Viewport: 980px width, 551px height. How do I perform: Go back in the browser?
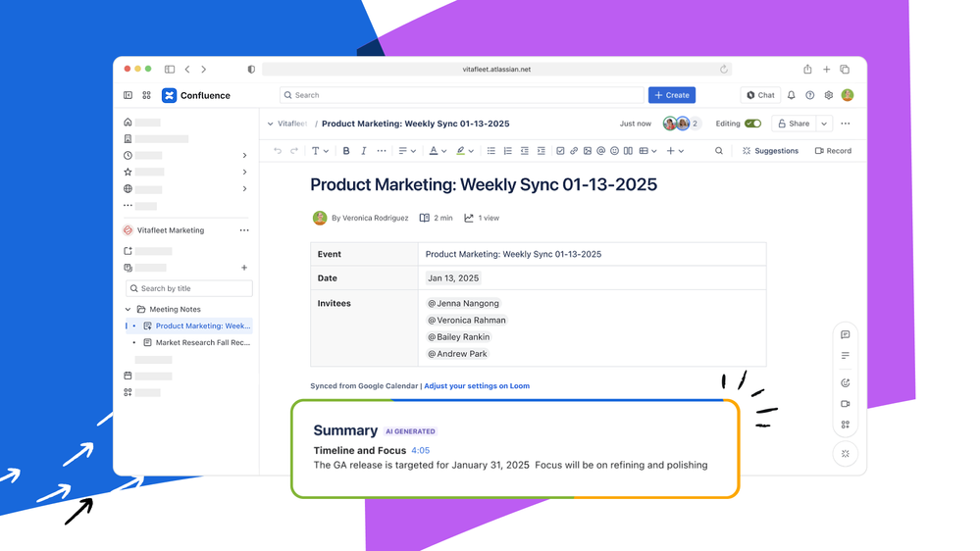(x=187, y=70)
